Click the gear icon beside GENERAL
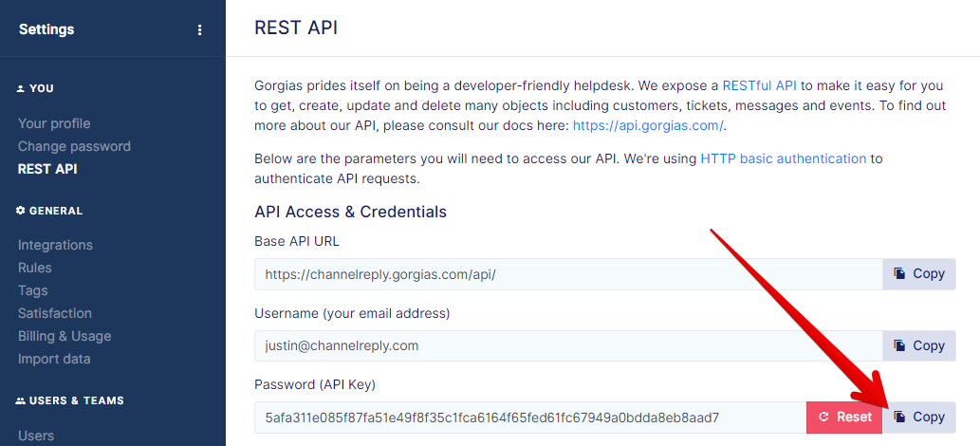Image resolution: width=980 pixels, height=446 pixels. (x=21, y=211)
